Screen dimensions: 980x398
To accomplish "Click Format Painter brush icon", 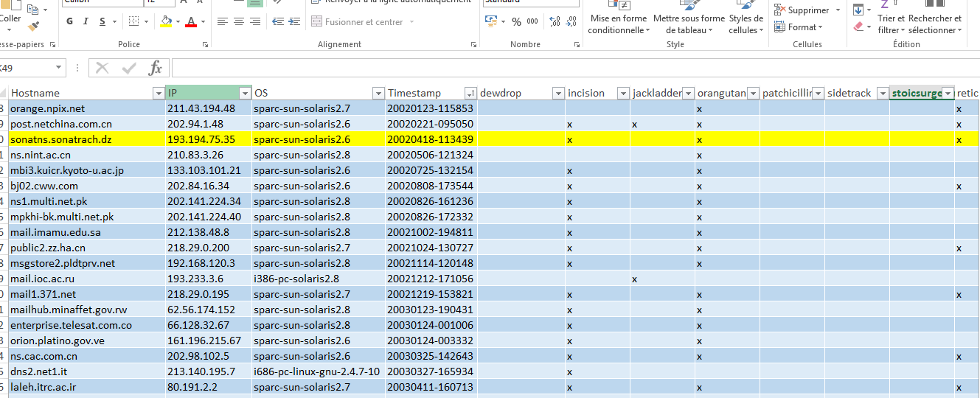I will pyautogui.click(x=33, y=26).
